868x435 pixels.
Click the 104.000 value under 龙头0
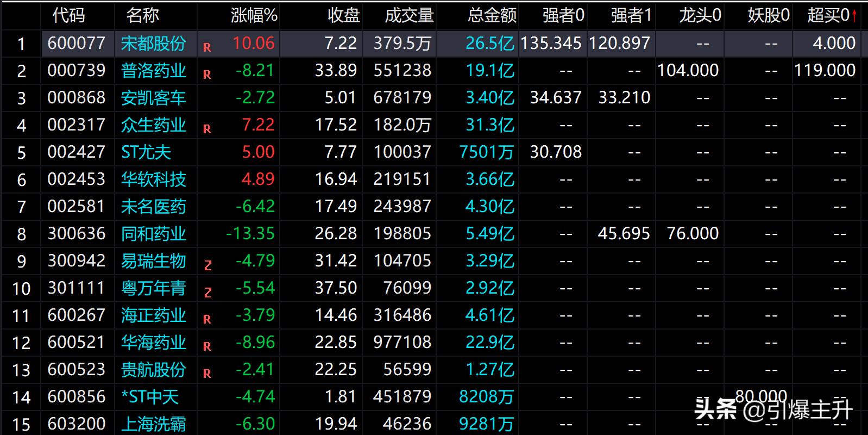coord(688,70)
